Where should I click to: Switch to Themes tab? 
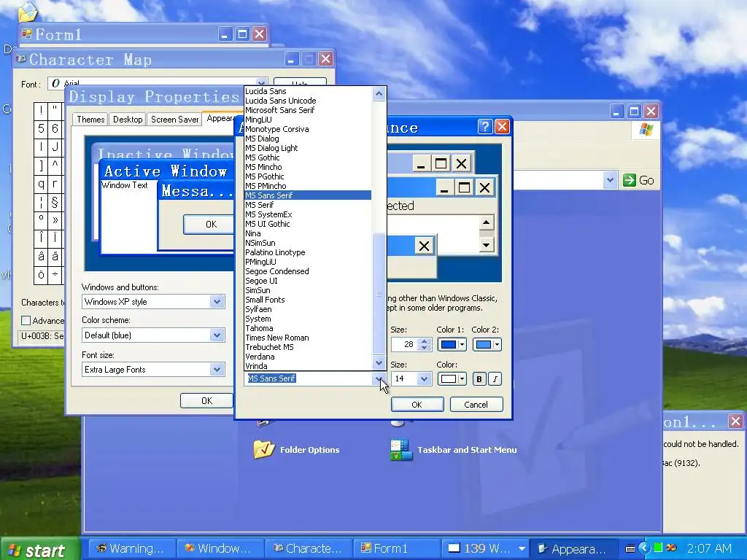pyautogui.click(x=90, y=120)
